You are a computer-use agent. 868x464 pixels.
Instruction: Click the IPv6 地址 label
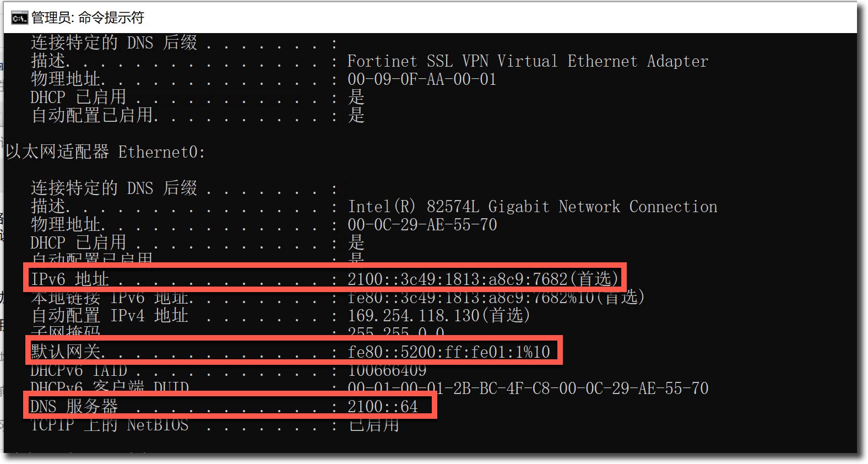(x=70, y=279)
